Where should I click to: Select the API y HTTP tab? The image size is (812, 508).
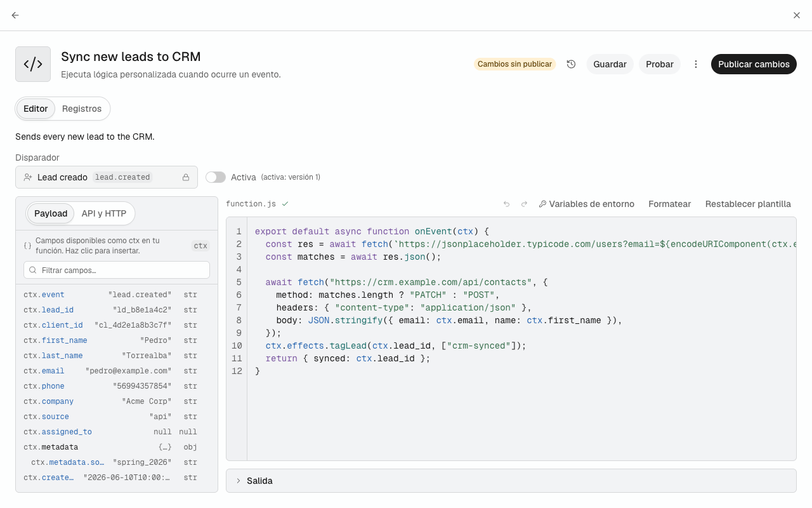pos(104,213)
